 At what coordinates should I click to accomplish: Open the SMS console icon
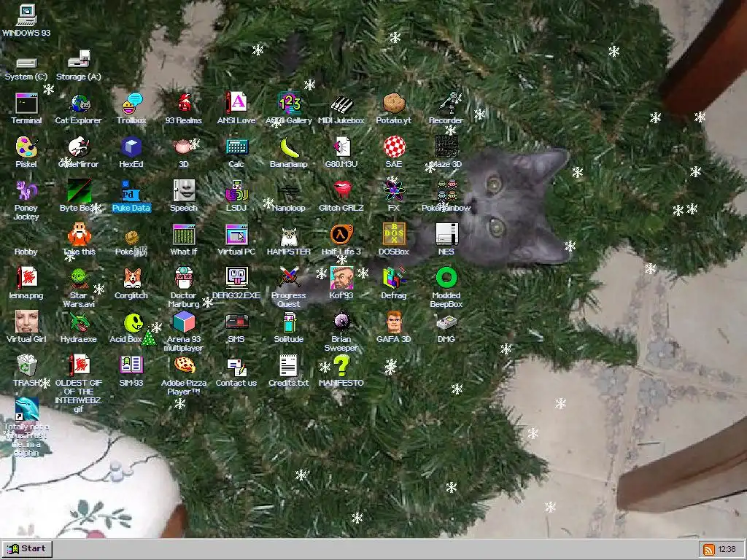(236, 322)
